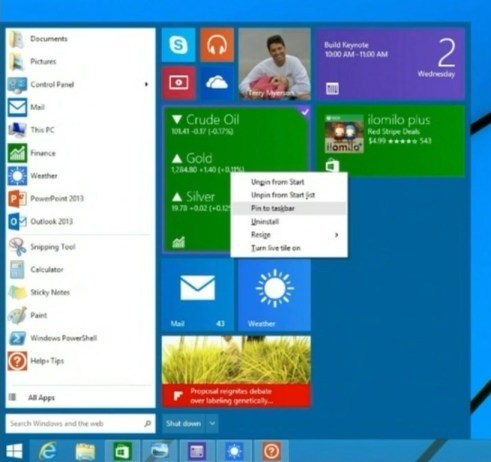Image resolution: width=491 pixels, height=462 pixels.
Task: Launch PowerPoint 2013
Action: (80, 199)
